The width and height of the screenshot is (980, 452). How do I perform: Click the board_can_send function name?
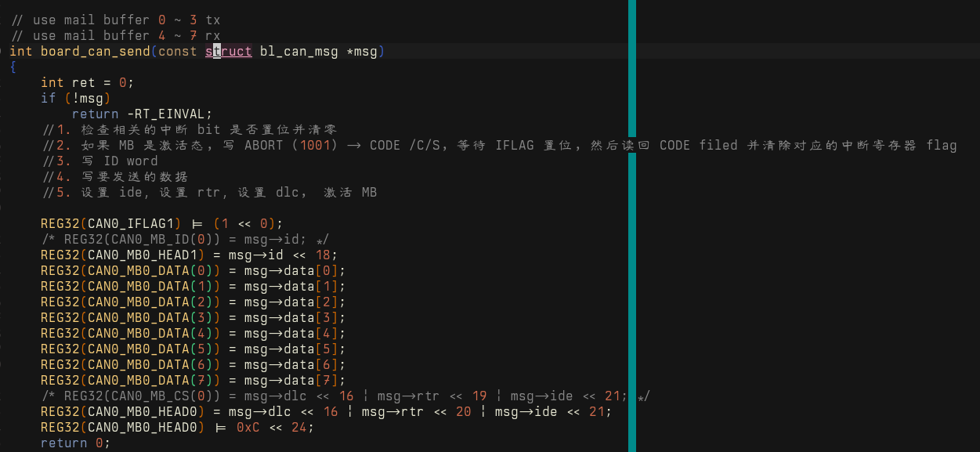coord(95,52)
